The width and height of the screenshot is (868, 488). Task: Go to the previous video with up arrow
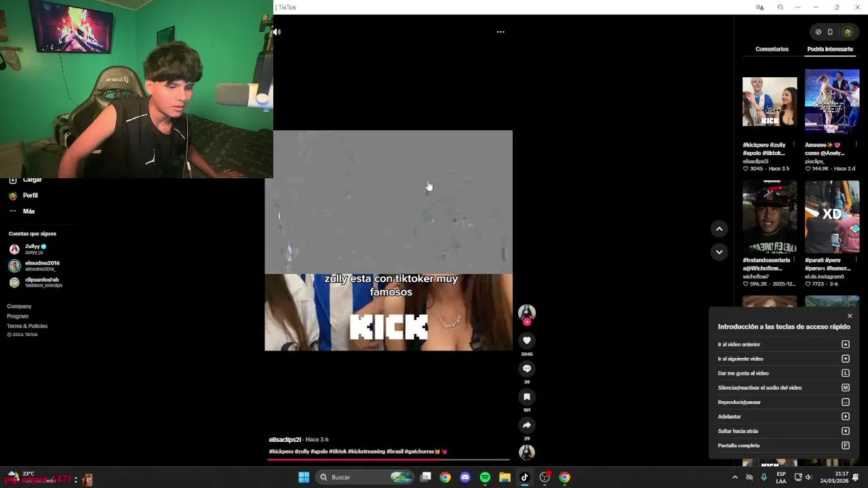(x=719, y=229)
